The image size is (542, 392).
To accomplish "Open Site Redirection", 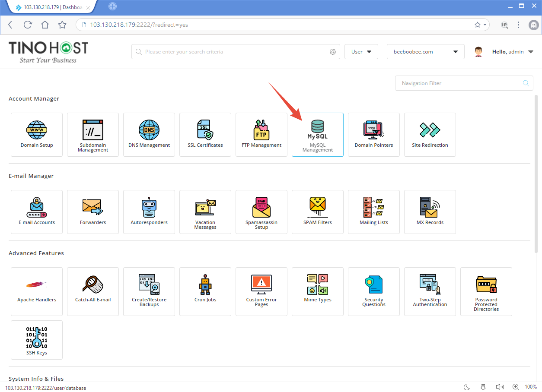I will [430, 134].
